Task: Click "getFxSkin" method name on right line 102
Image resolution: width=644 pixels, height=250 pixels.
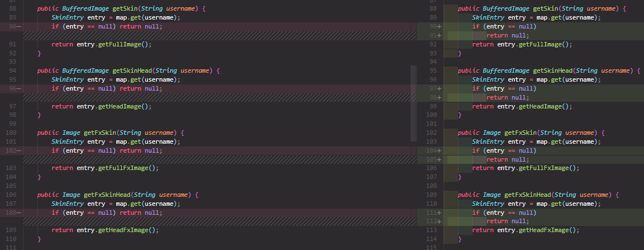Action: pyautogui.click(x=521, y=133)
